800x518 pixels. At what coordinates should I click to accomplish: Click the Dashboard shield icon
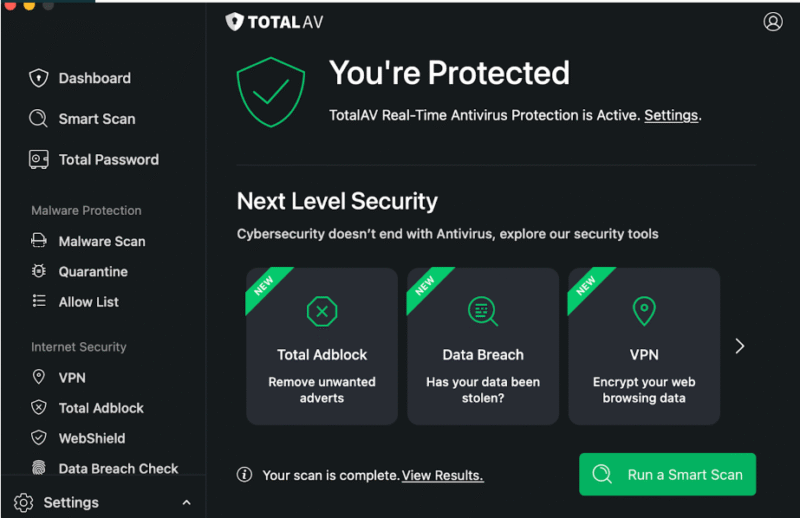pyautogui.click(x=39, y=78)
